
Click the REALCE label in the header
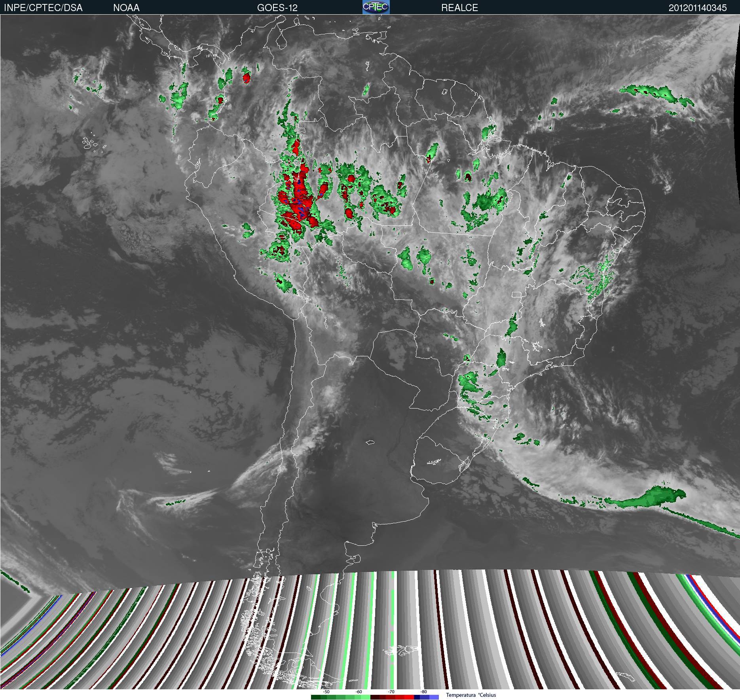click(459, 8)
